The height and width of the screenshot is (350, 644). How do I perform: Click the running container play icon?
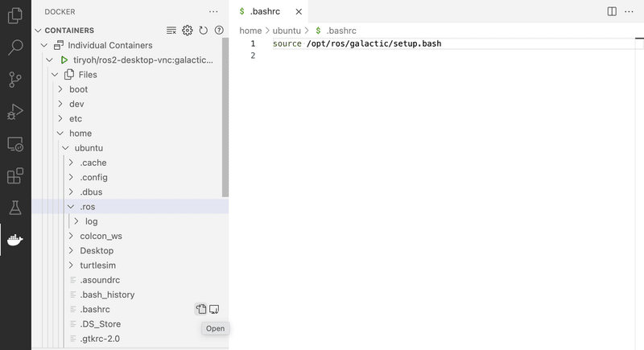point(64,60)
